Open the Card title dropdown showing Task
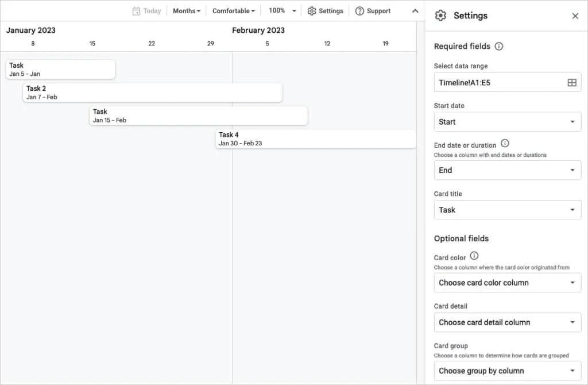Screen dimensions: 588x385 (507, 210)
